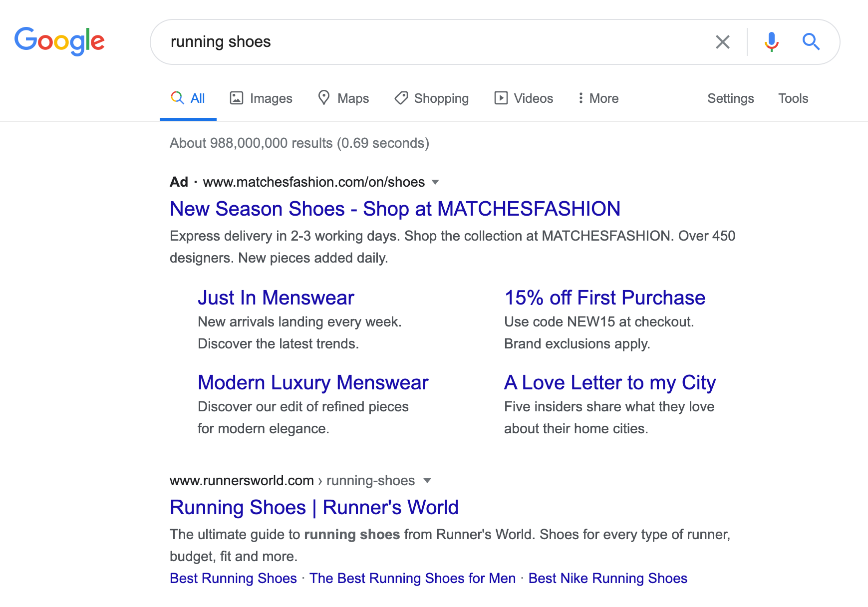Click the Videos tab play icon

click(501, 98)
